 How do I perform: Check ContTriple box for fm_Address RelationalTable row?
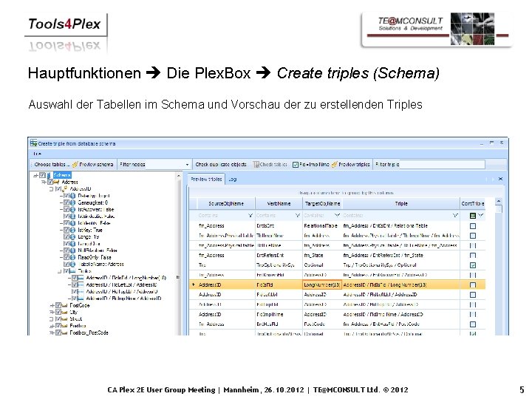(473, 226)
